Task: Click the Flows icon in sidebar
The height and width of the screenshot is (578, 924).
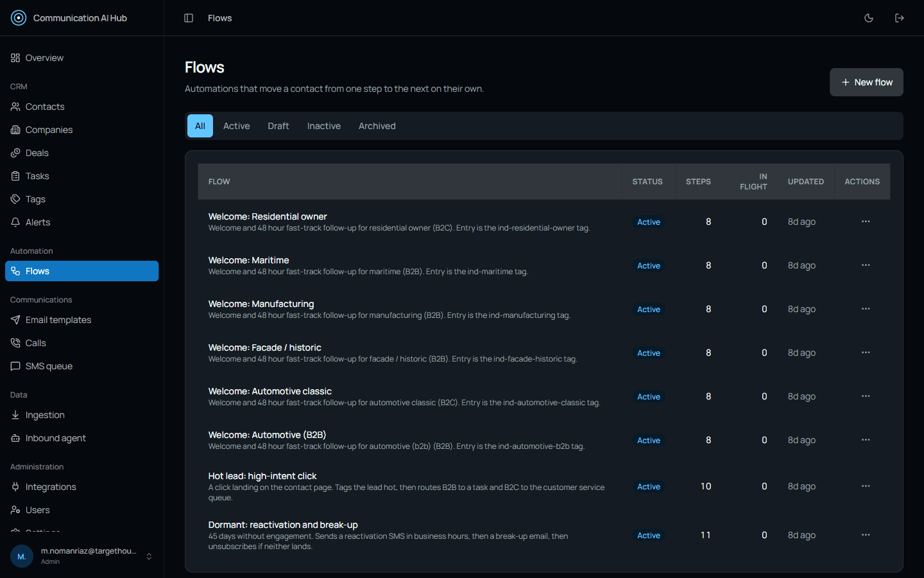Action: pyautogui.click(x=15, y=271)
